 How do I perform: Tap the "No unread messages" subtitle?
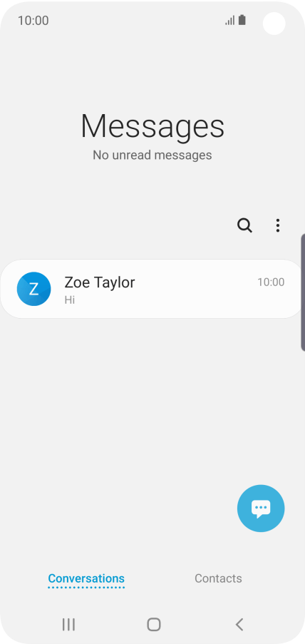pyautogui.click(x=152, y=155)
